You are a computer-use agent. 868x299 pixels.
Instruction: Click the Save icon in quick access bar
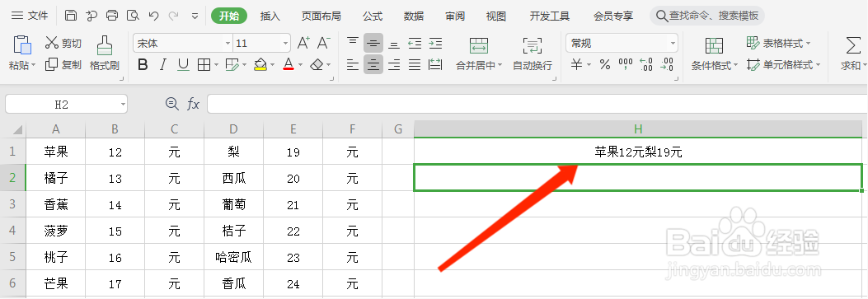click(x=71, y=16)
